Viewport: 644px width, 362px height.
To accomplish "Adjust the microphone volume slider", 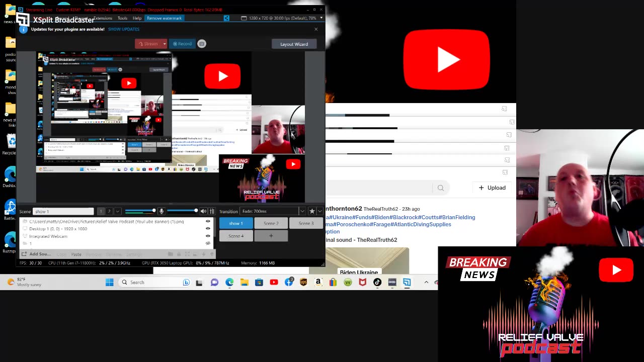I will click(140, 211).
